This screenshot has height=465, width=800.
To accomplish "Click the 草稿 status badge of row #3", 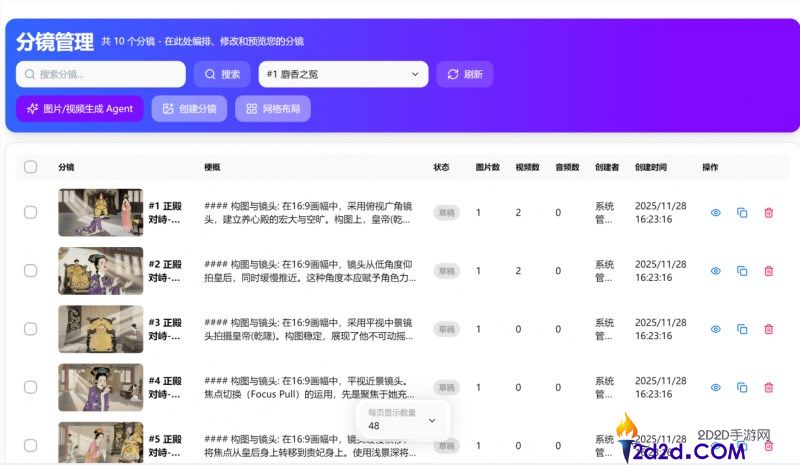I will tap(446, 329).
